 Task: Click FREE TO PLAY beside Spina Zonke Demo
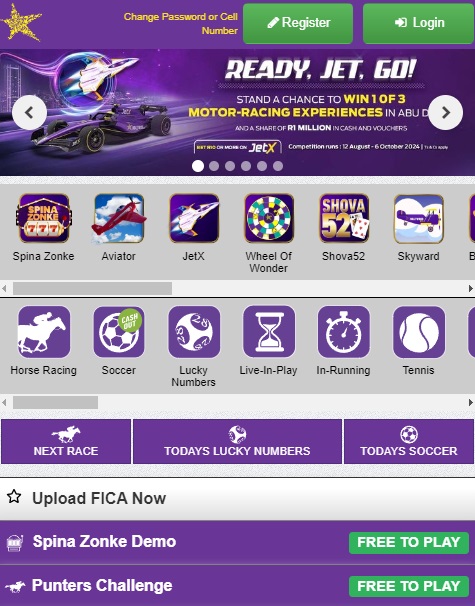pos(409,542)
